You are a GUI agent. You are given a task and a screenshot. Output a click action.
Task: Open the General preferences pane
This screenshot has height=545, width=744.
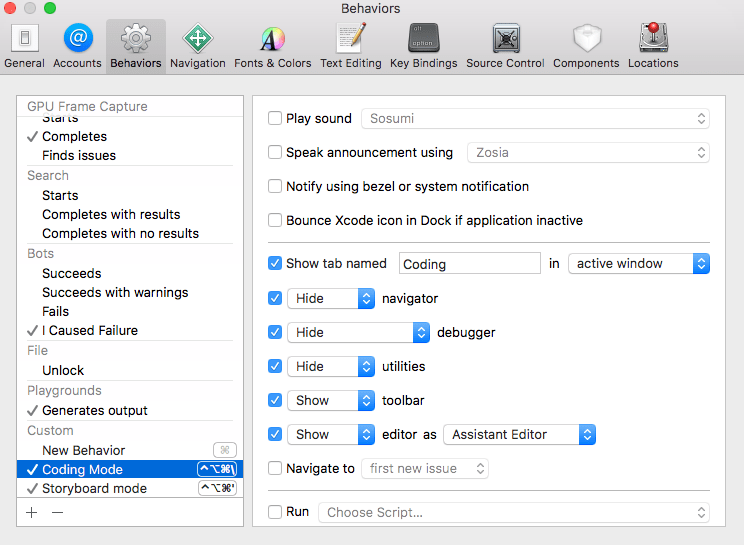(24, 46)
